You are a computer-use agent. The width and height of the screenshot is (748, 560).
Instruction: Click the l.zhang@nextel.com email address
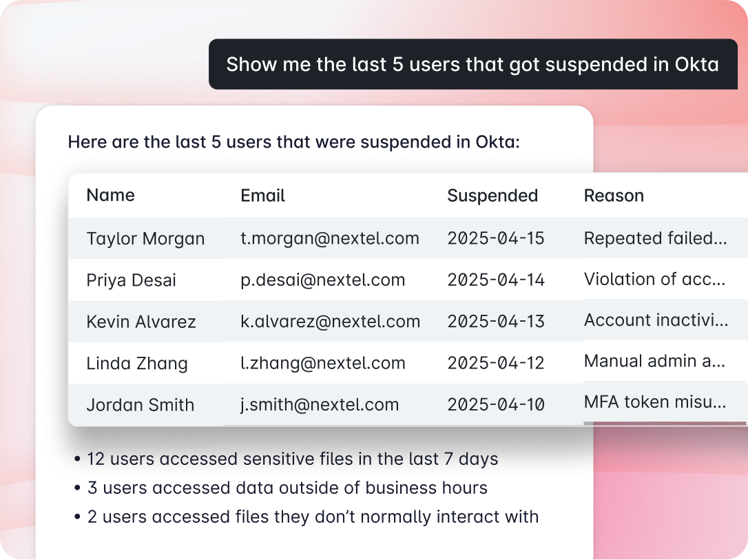[x=322, y=363]
